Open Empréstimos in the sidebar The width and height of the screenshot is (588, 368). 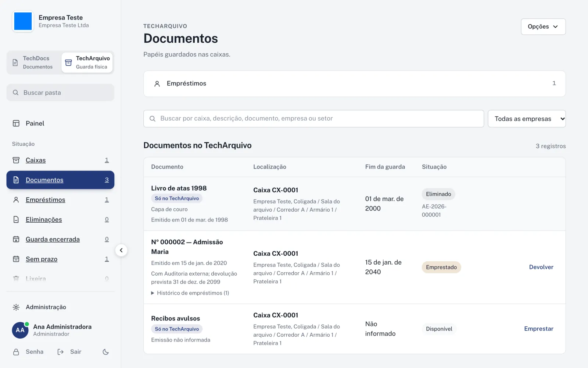coord(60,200)
